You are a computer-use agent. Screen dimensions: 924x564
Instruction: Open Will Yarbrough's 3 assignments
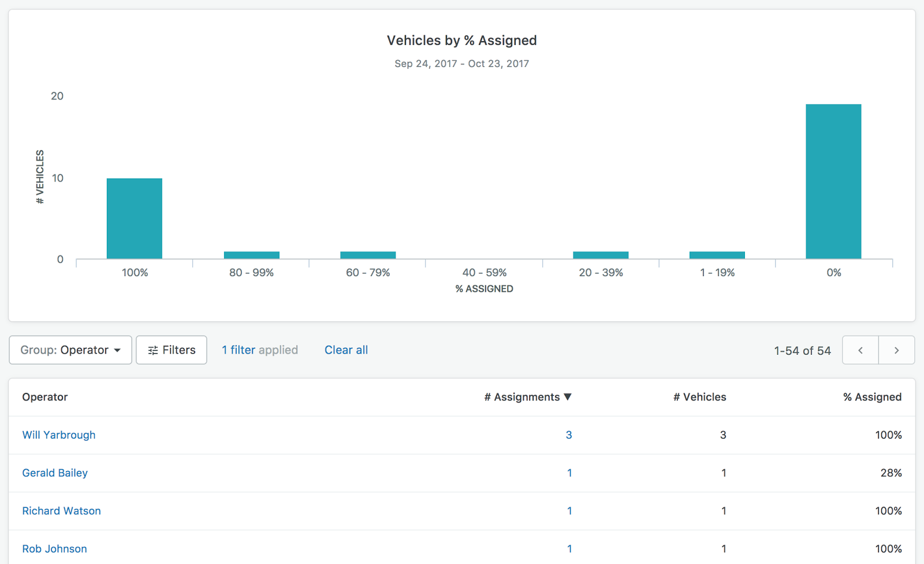pyautogui.click(x=569, y=435)
